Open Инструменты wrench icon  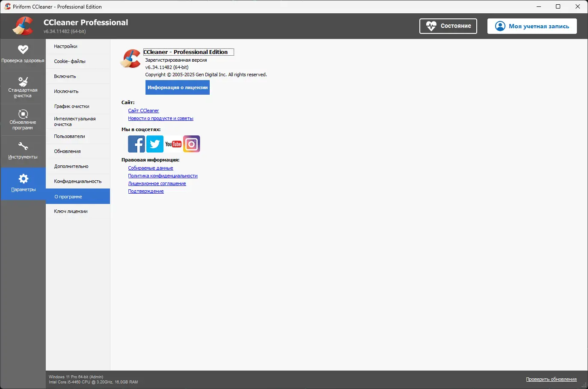(x=23, y=146)
